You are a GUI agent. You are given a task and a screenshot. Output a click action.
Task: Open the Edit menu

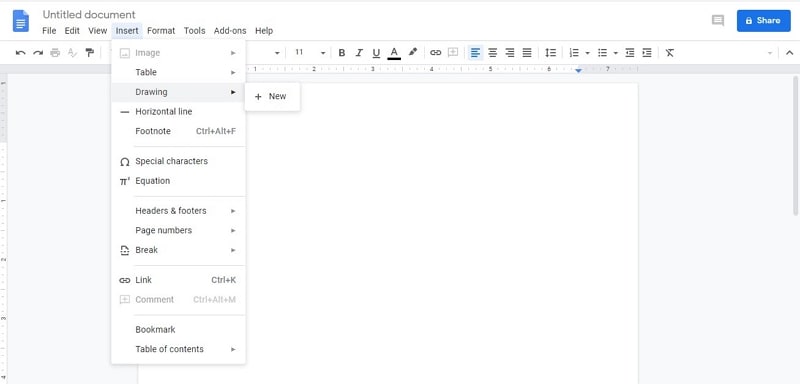coord(72,31)
